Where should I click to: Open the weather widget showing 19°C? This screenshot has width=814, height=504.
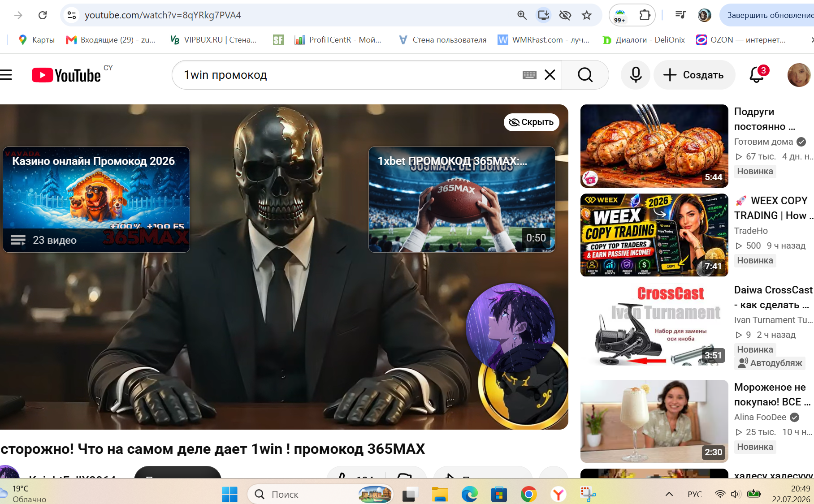[24, 494]
